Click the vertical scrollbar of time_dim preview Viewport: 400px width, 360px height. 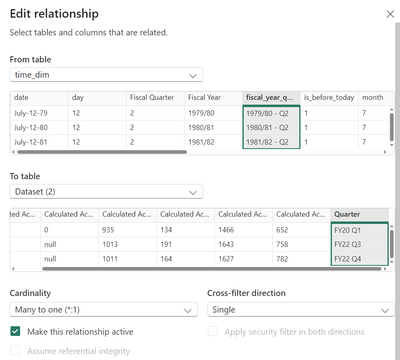392,127
